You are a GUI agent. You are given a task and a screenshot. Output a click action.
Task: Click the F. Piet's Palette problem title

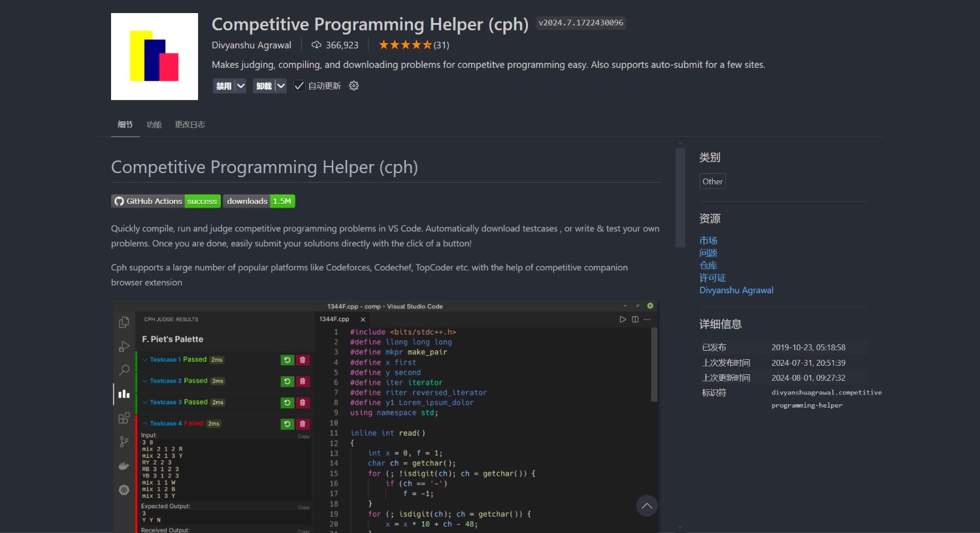(172, 339)
